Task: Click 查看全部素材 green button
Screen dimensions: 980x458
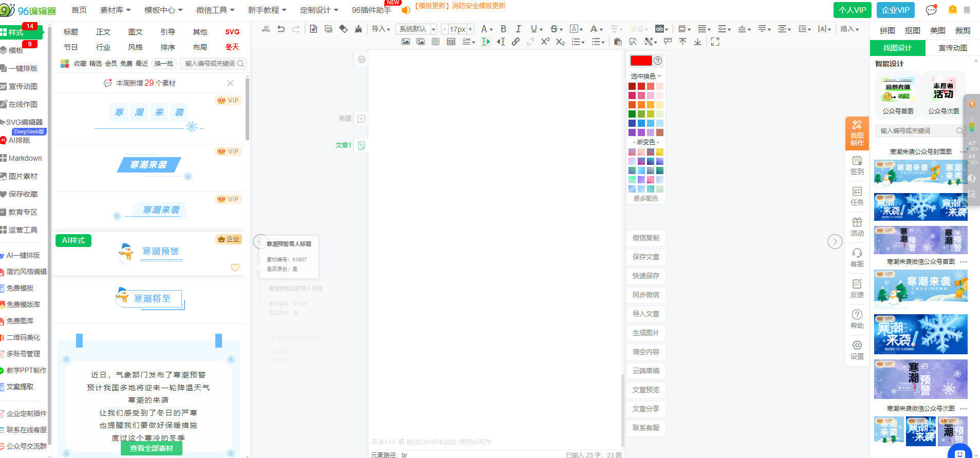Action: (152, 448)
